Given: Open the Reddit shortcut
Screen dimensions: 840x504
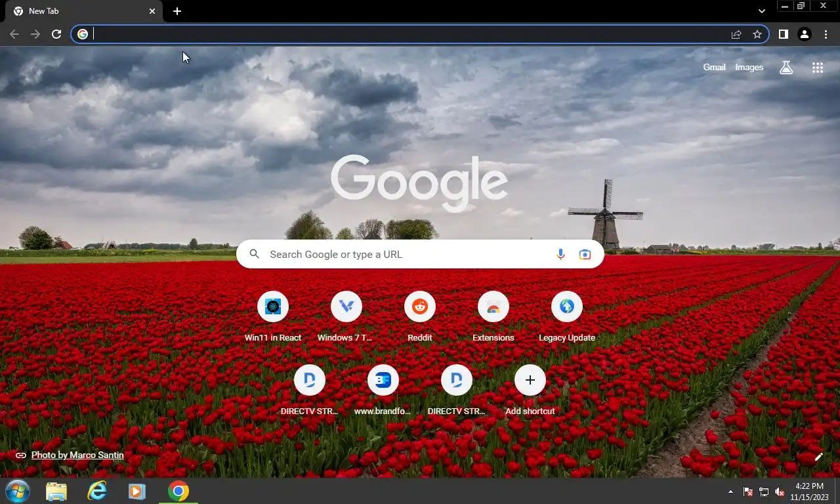Looking at the screenshot, I should pos(420,317).
